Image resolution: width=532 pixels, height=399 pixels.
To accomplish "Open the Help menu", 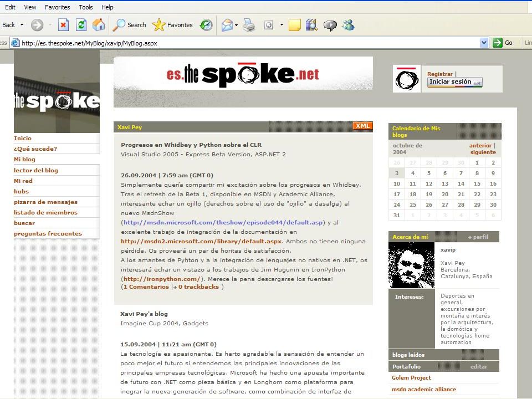I will click(x=107, y=7).
